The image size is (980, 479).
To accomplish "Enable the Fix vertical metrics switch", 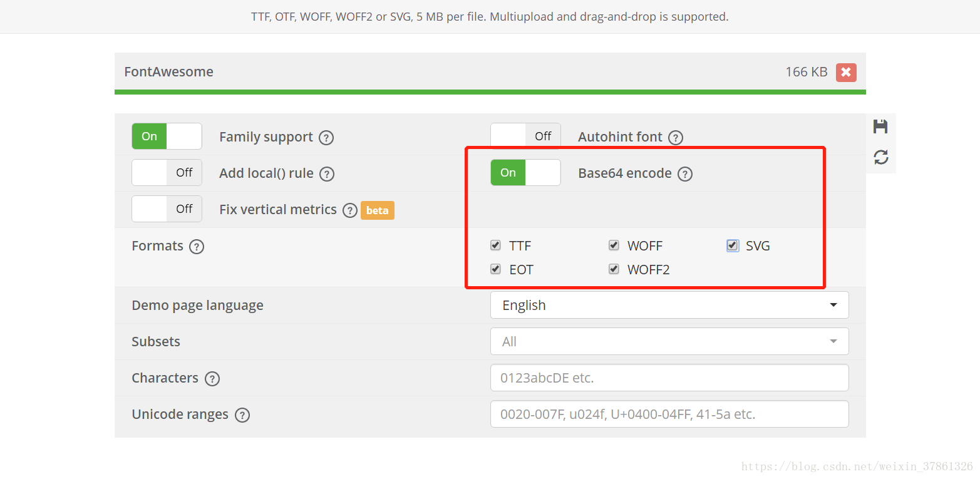I will click(x=167, y=209).
